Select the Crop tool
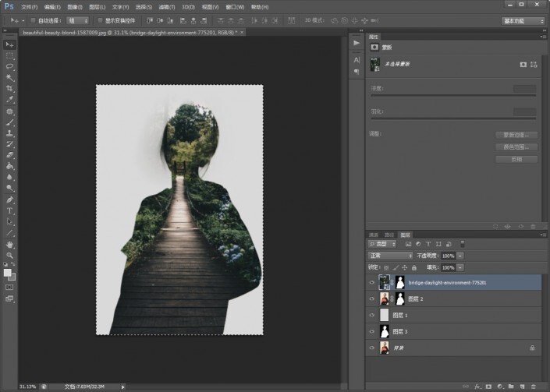This screenshot has height=392, width=550. (10, 89)
